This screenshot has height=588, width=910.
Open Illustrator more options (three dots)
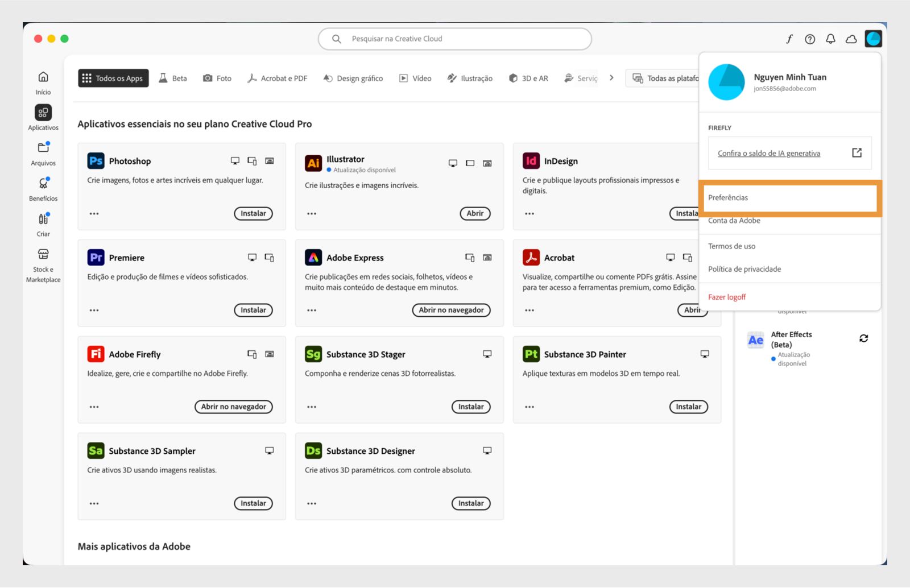pyautogui.click(x=312, y=214)
